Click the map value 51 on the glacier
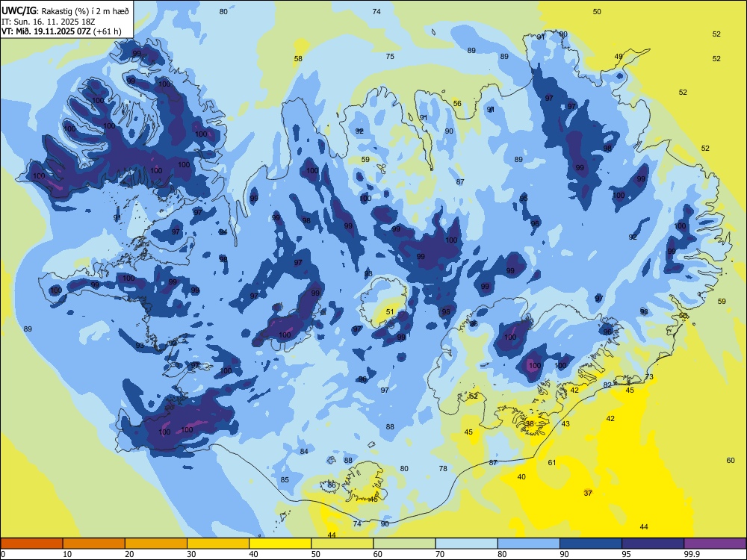This screenshot has width=747, height=560. (390, 312)
